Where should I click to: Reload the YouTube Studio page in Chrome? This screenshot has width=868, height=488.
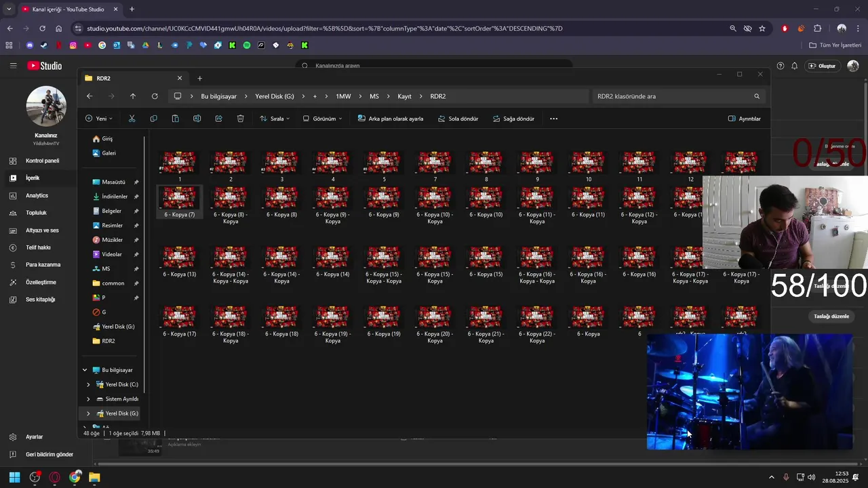(x=42, y=28)
